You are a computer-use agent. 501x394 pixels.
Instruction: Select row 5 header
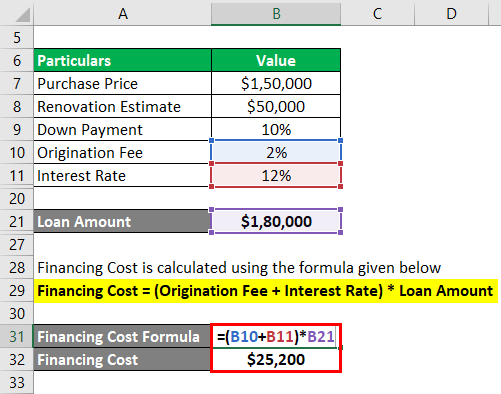click(x=17, y=37)
